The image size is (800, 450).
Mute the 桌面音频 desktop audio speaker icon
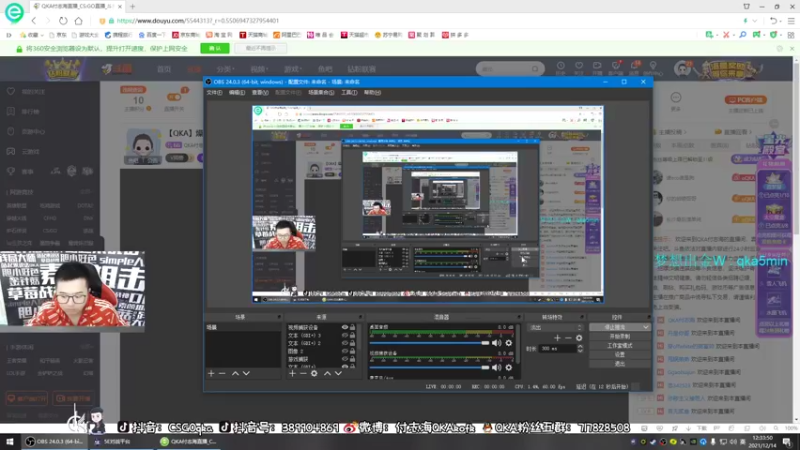point(496,343)
